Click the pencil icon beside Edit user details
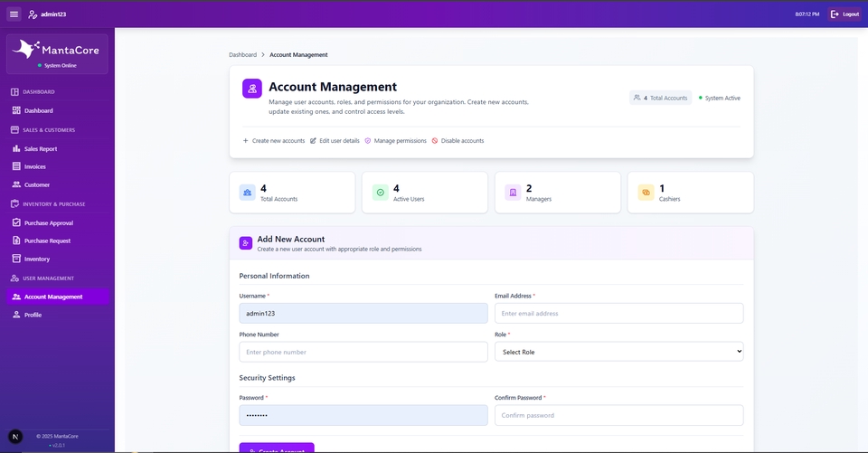The width and height of the screenshot is (868, 453). pyautogui.click(x=313, y=141)
